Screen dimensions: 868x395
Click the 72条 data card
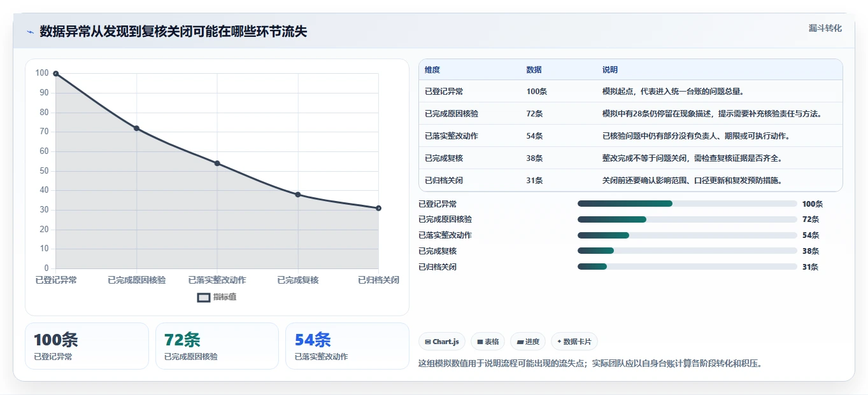click(x=217, y=346)
